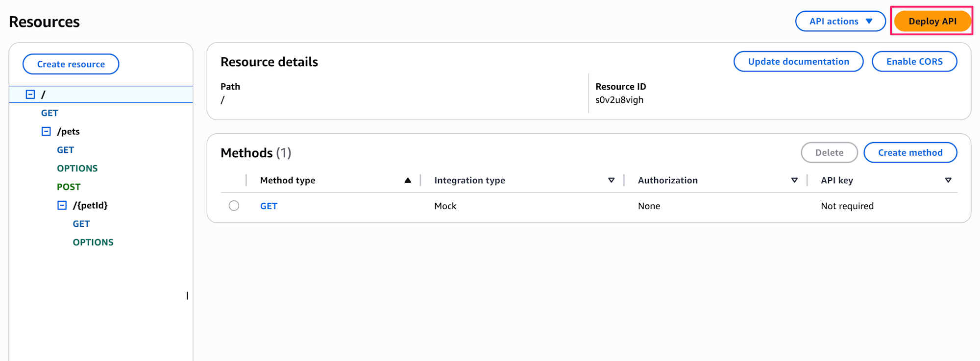
Task: Collapse the /{petId} resource node
Action: pyautogui.click(x=62, y=205)
